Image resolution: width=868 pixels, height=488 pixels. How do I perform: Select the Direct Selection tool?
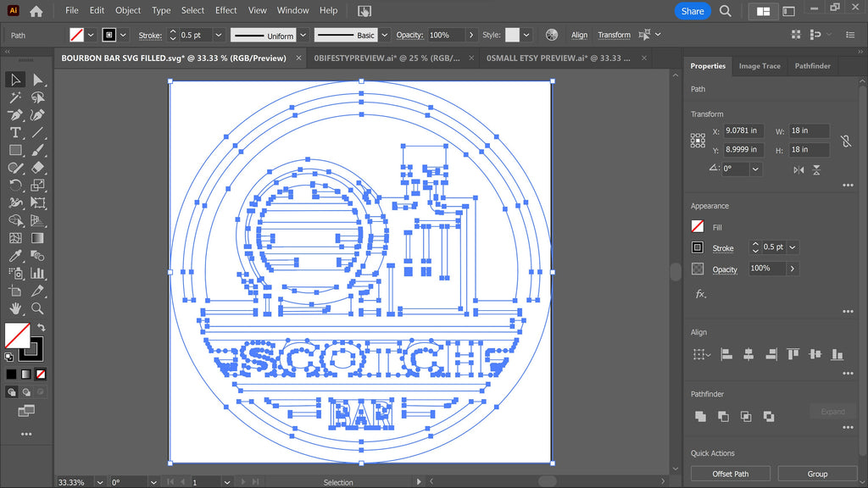(x=37, y=80)
